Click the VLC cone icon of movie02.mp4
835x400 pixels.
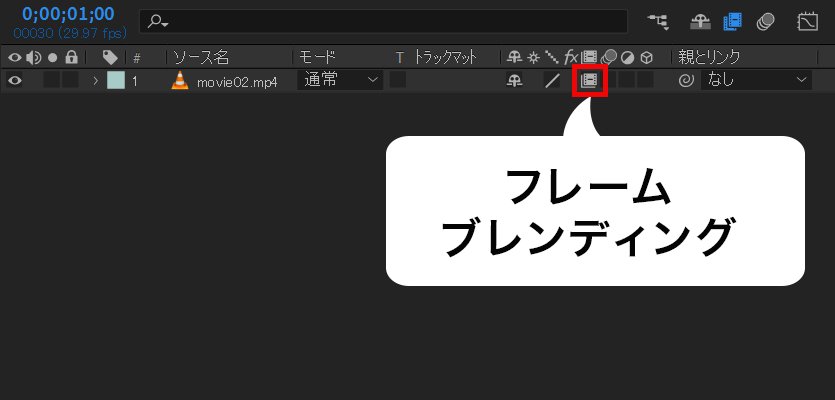coord(180,81)
